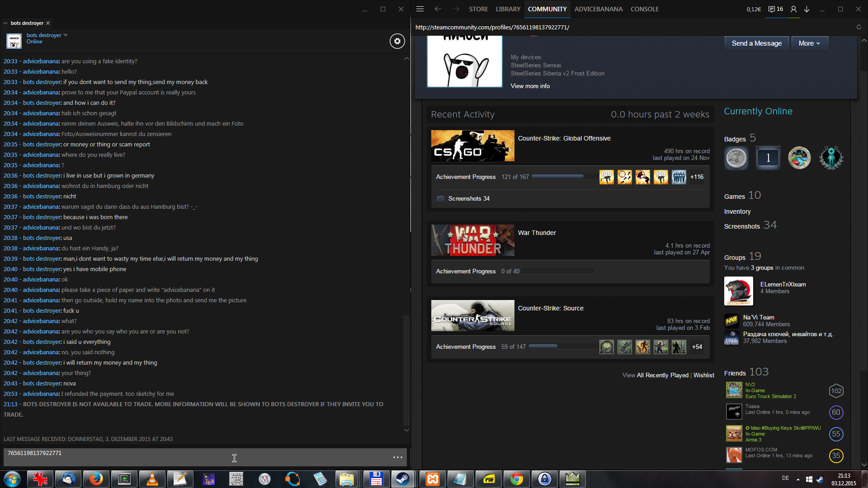
Task: Open the STORE menu item
Action: coord(478,9)
